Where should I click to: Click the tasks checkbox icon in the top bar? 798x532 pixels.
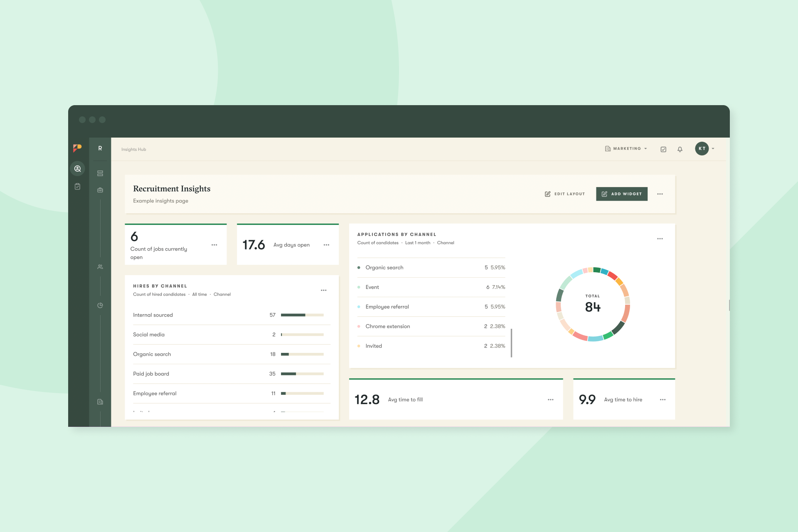663,149
